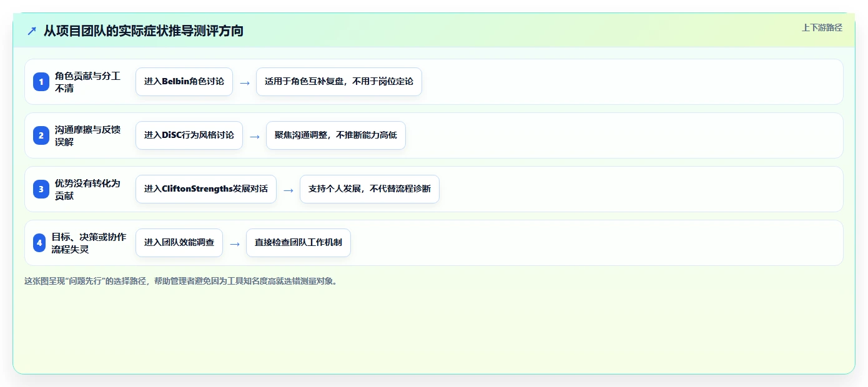
Task: Click the 角色贡献与分工不清 label
Action: tap(87, 82)
